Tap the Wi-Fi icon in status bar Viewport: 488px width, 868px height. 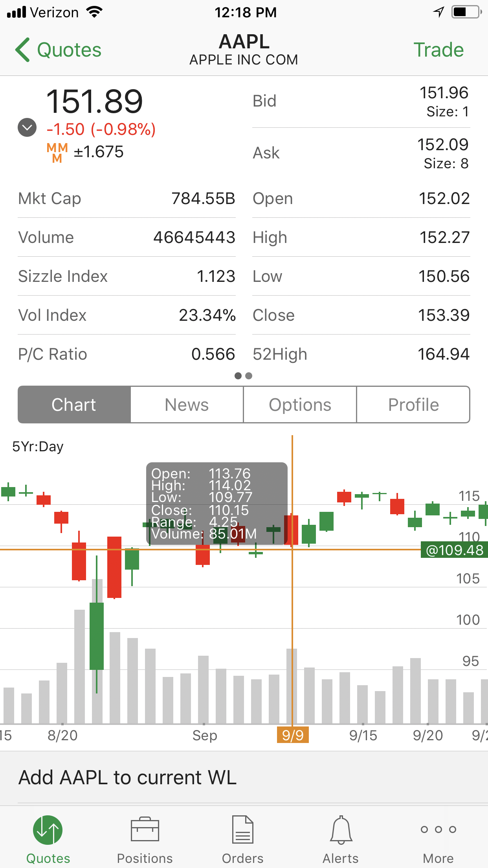(x=94, y=12)
